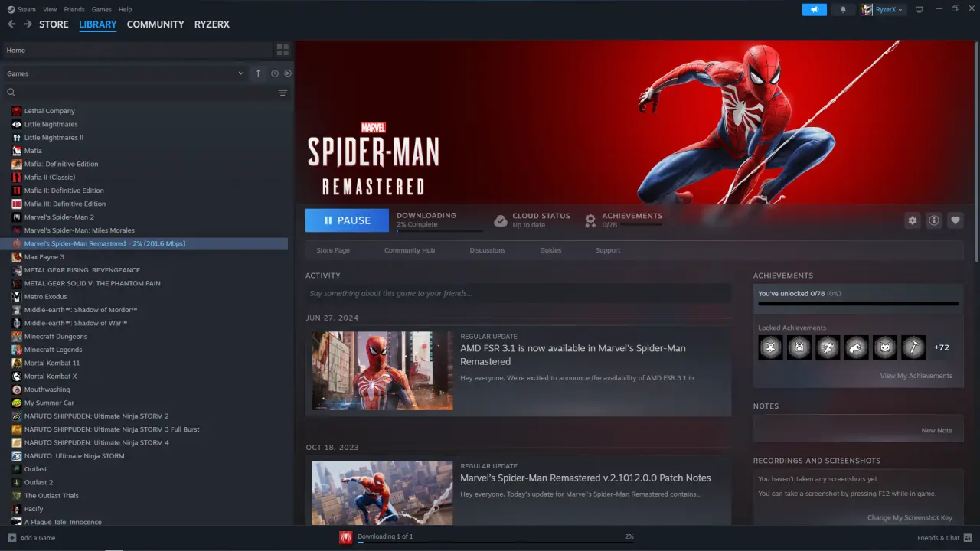Open Friends & Chat icon
The image size is (980, 551).
pyautogui.click(x=968, y=538)
